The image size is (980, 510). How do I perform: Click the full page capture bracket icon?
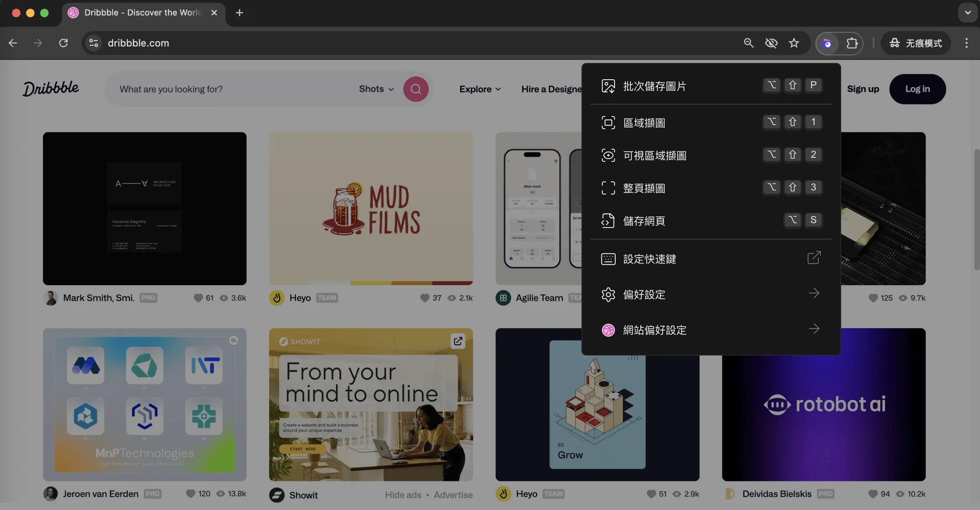608,188
